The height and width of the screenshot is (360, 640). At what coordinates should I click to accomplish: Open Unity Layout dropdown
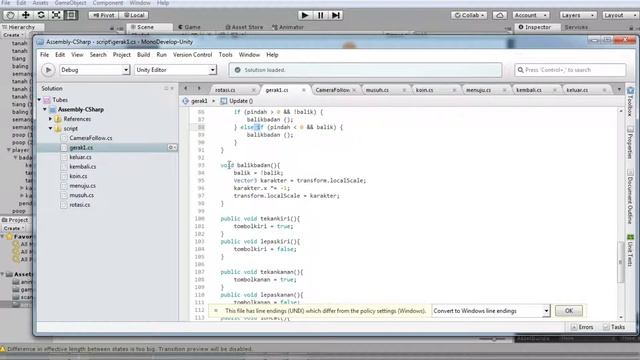(620, 15)
